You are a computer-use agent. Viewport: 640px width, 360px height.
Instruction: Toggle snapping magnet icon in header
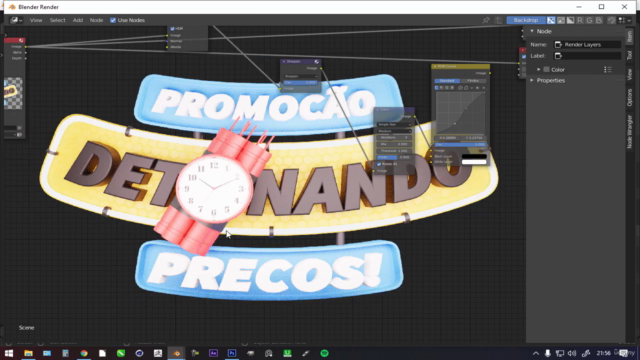coord(611,20)
